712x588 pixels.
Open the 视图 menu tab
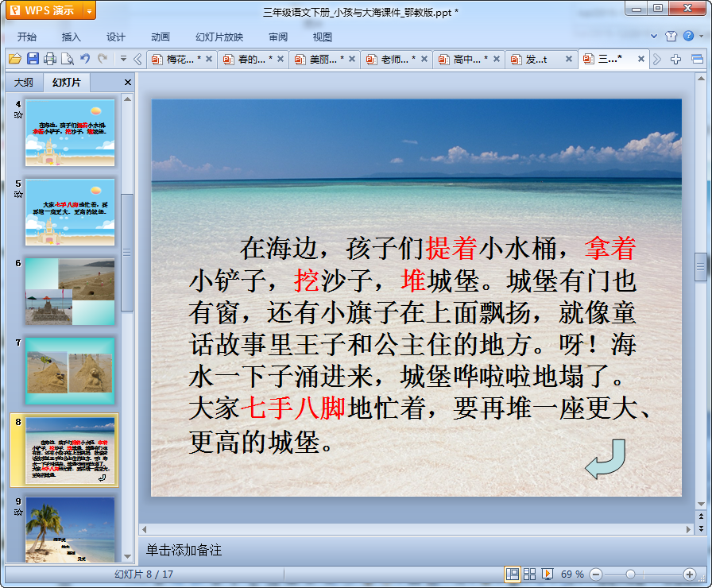point(323,37)
